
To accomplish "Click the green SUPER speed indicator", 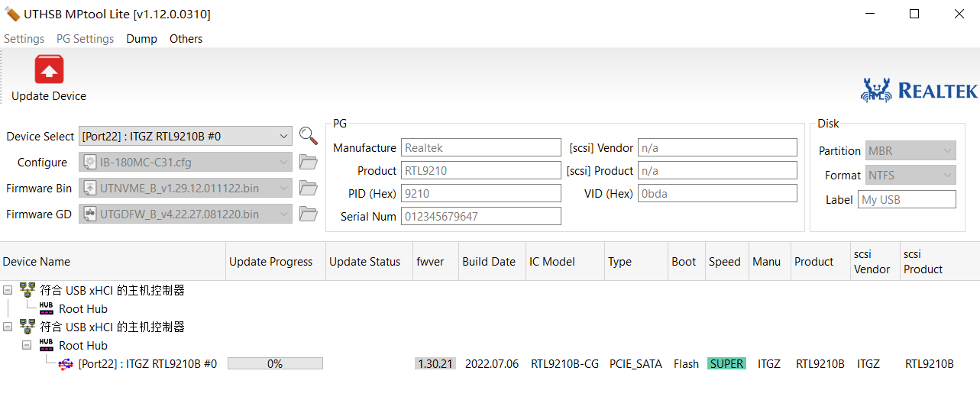I will click(x=726, y=364).
